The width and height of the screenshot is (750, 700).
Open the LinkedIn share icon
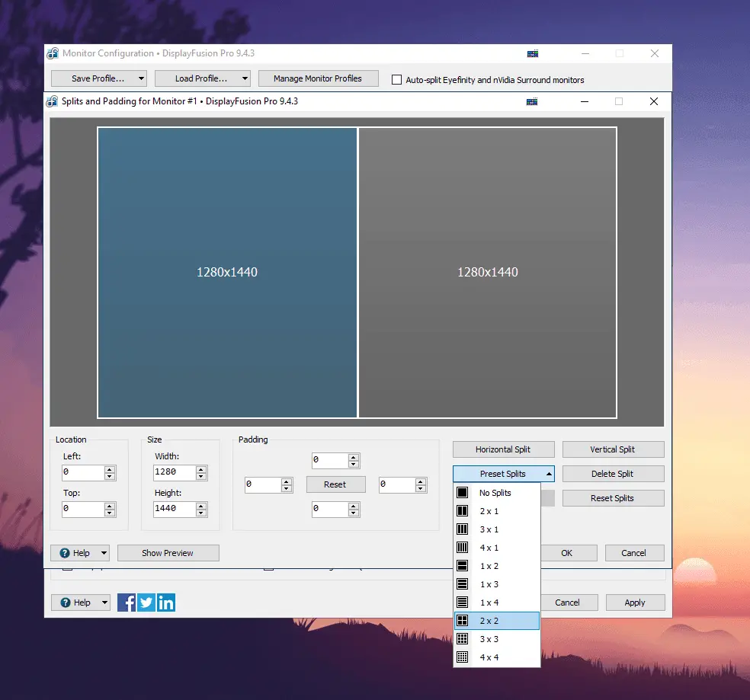166,603
